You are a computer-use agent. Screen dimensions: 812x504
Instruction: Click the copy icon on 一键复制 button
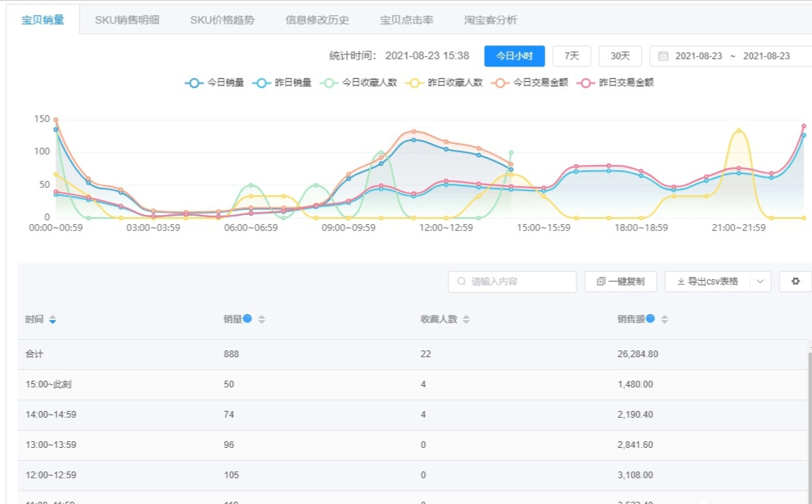601,281
